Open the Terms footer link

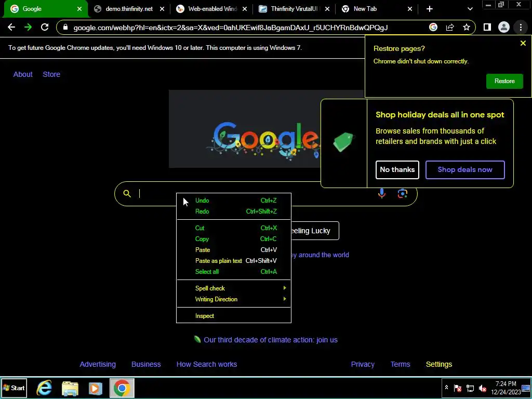401,364
